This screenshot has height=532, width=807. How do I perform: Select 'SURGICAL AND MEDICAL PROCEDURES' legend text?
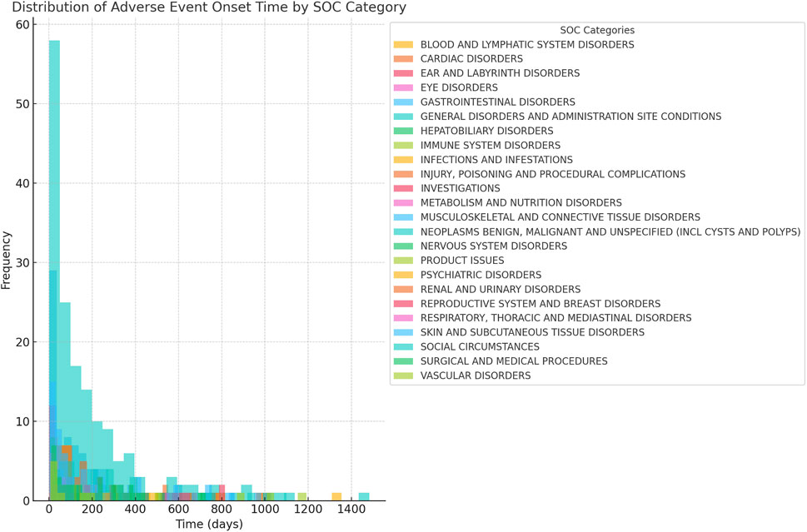point(514,361)
